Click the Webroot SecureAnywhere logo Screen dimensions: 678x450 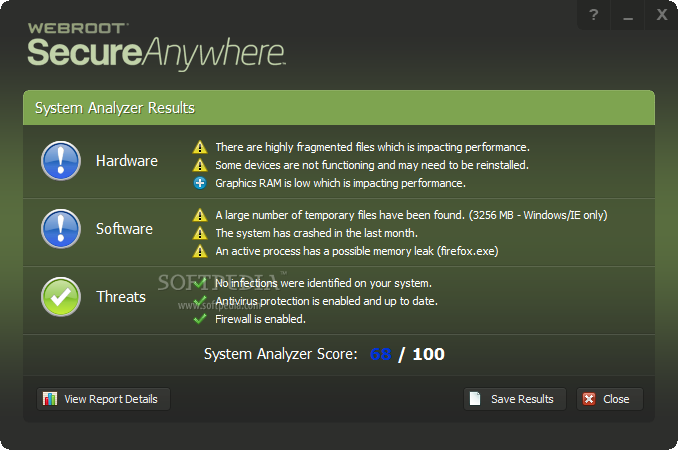(x=156, y=46)
